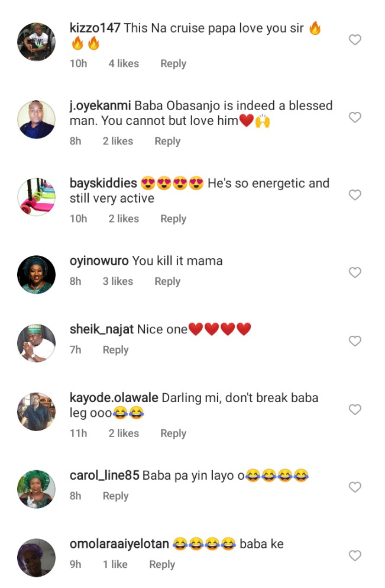
Task: View the 3 likes on oyinowuro's comment
Action: coord(118,282)
